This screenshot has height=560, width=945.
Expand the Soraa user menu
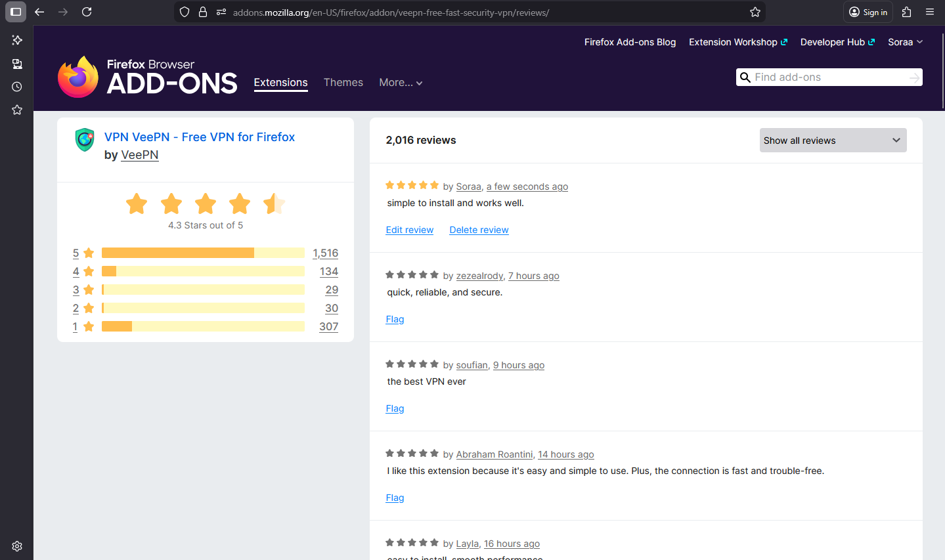[905, 42]
